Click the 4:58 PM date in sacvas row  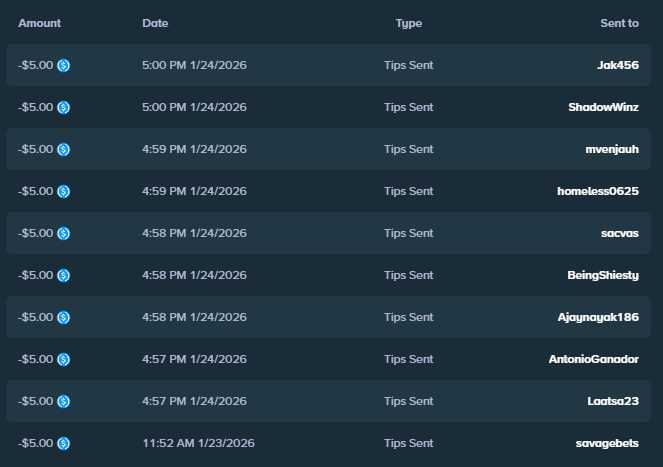pos(195,233)
